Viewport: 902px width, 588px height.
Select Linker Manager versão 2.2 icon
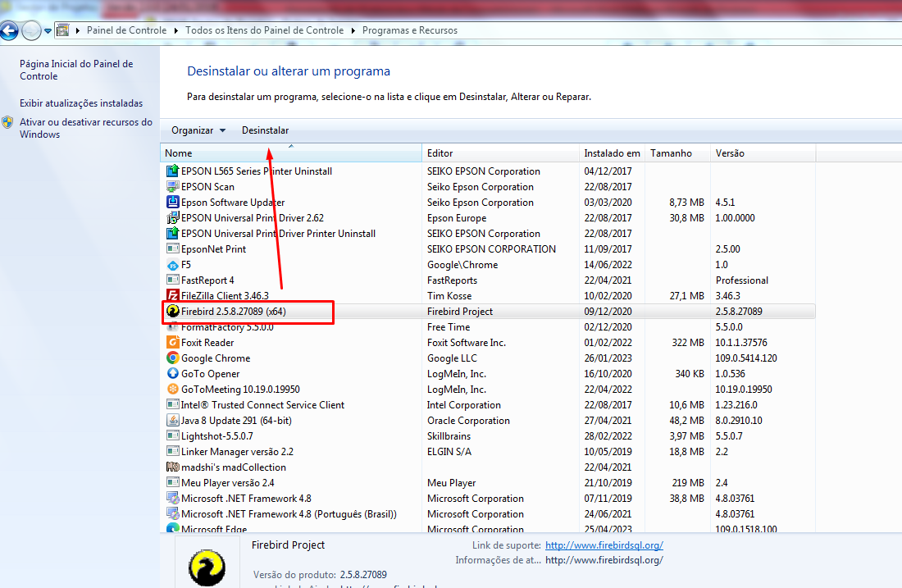click(x=172, y=451)
